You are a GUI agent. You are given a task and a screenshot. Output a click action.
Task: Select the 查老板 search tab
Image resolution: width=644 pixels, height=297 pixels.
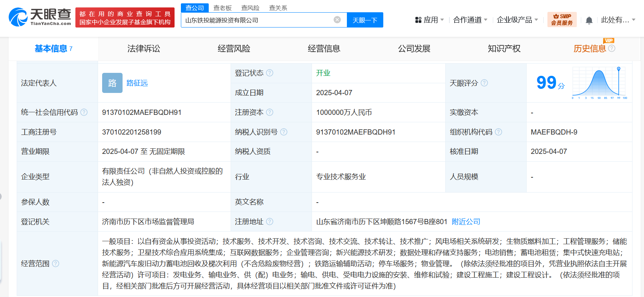click(x=222, y=8)
